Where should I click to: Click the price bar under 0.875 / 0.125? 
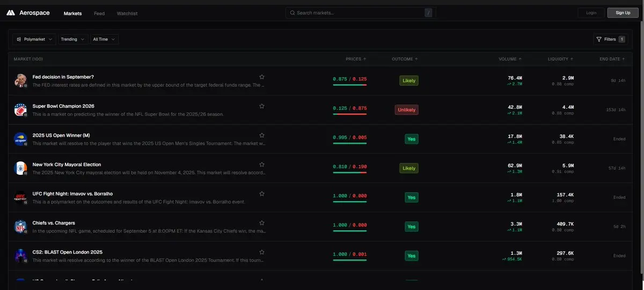(x=350, y=85)
